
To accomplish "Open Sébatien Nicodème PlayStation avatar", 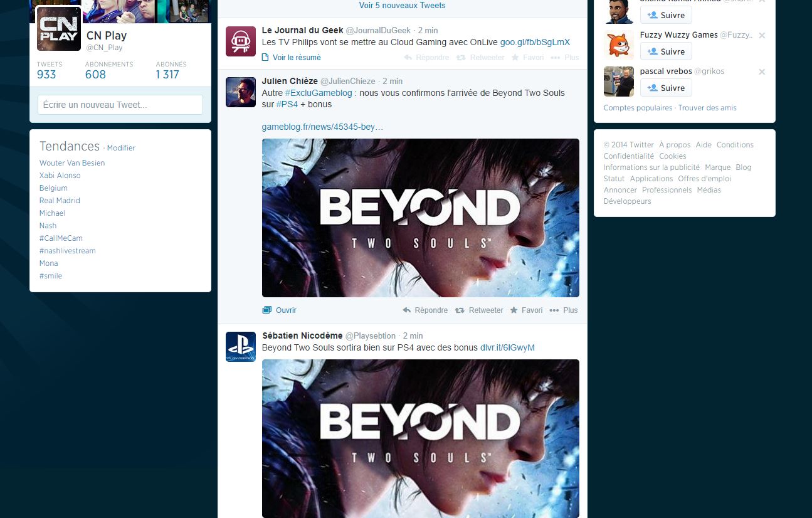I will (241, 347).
